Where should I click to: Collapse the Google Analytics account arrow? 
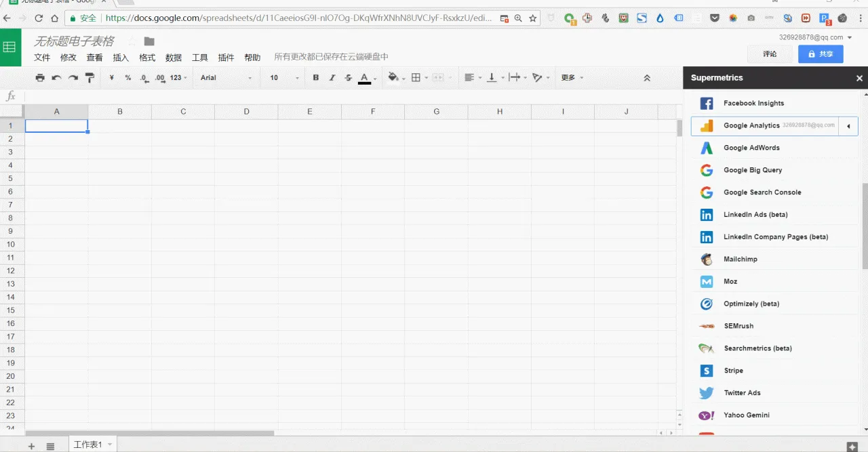click(848, 126)
